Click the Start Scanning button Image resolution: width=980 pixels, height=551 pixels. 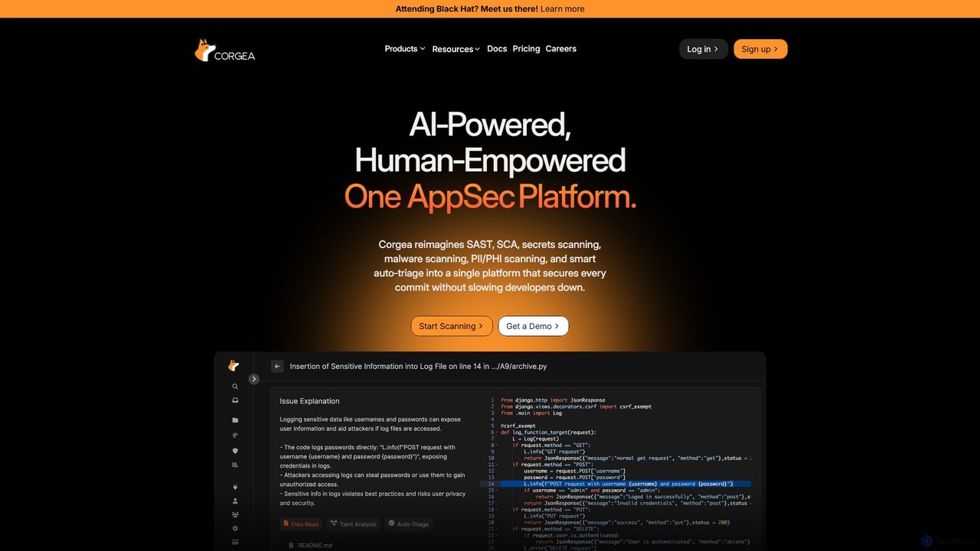(452, 326)
